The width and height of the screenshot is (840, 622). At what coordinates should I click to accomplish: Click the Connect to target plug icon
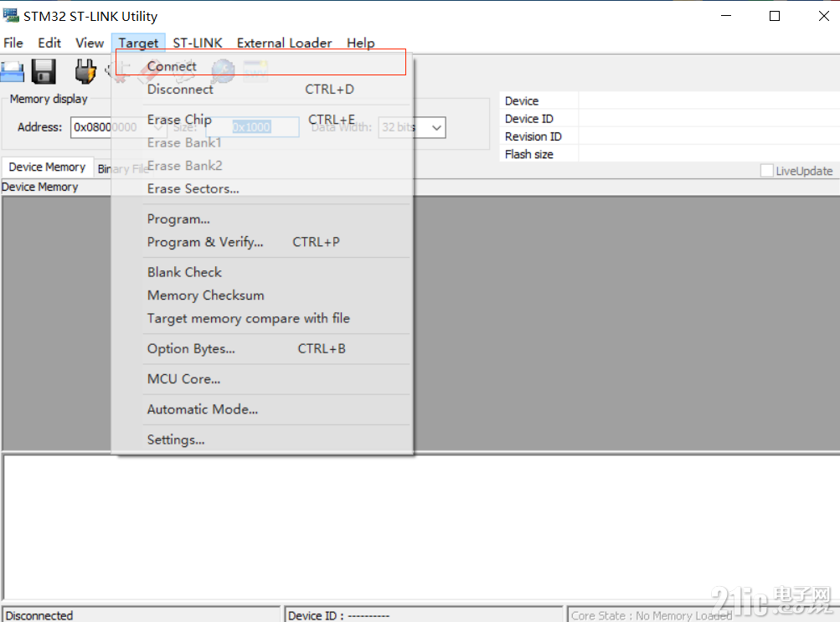coord(85,71)
